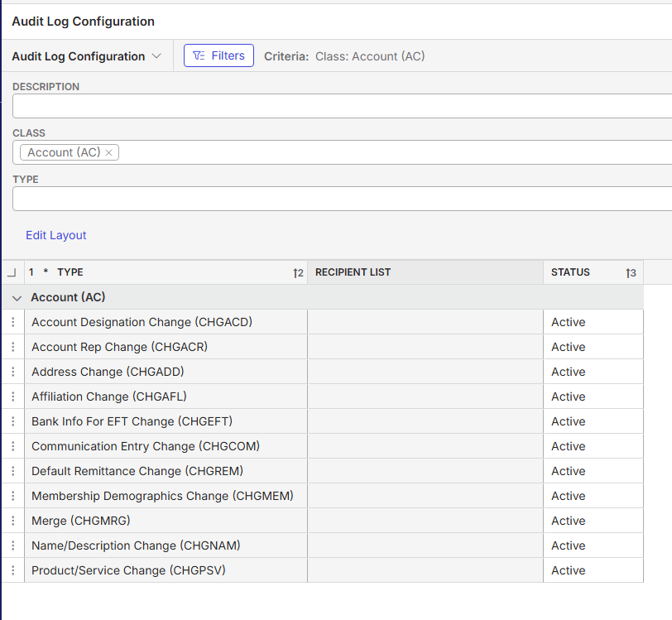Select Merge (CHGMRG) text
The height and width of the screenshot is (620, 672).
click(81, 521)
